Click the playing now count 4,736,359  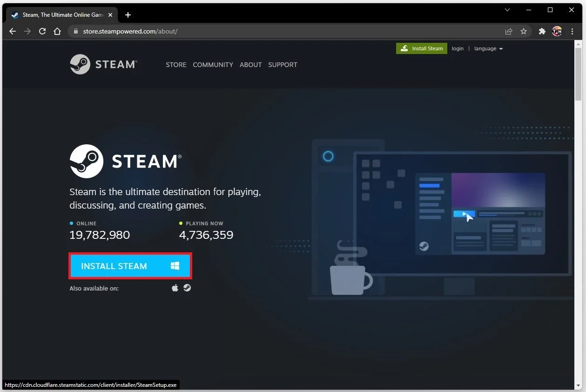tap(206, 235)
